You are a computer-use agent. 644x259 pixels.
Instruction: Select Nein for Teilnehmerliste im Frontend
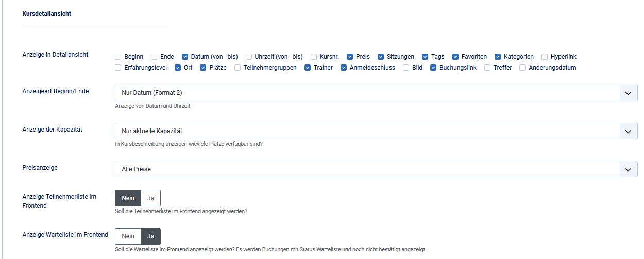pyautogui.click(x=128, y=198)
